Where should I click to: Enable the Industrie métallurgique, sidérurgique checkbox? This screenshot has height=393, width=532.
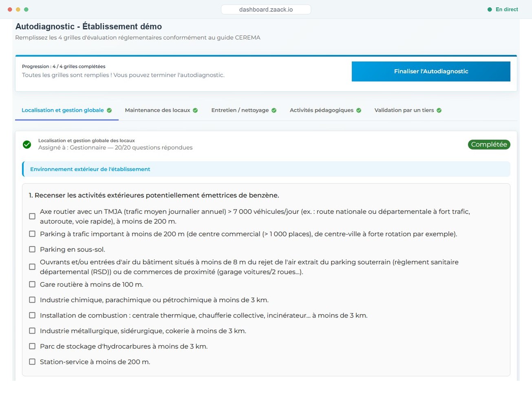pyautogui.click(x=32, y=331)
